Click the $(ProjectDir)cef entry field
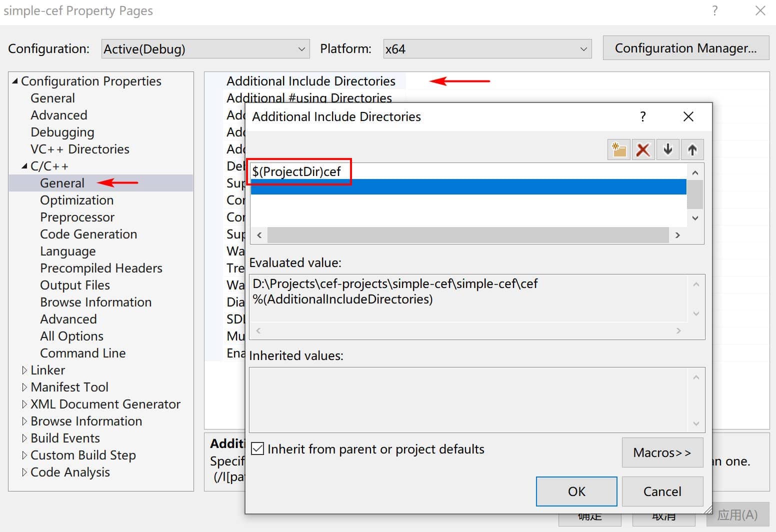Viewport: 776px width, 532px height. [469, 171]
